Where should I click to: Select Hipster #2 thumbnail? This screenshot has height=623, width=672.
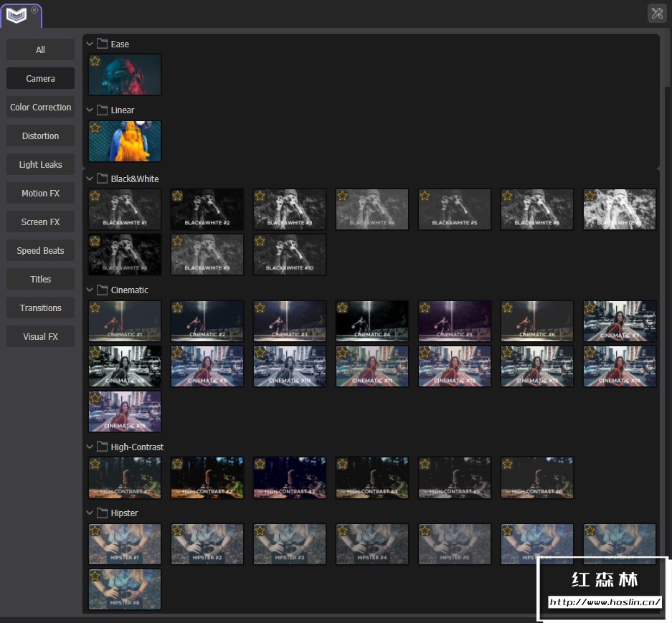(207, 543)
